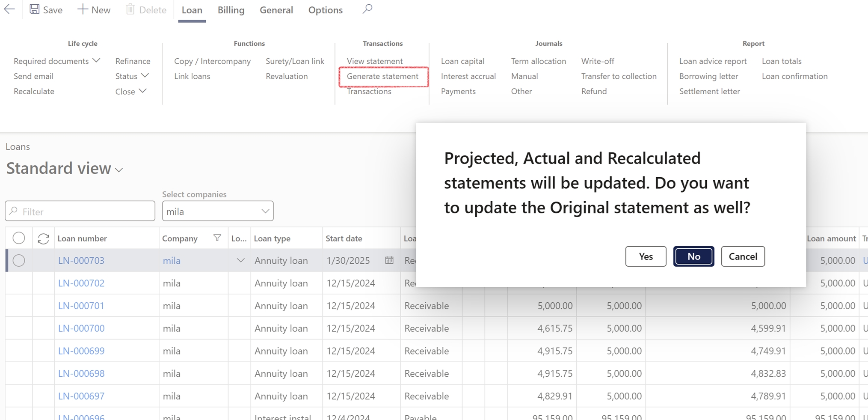Open loan link LN-000698
This screenshot has height=420, width=868.
coord(81,373)
